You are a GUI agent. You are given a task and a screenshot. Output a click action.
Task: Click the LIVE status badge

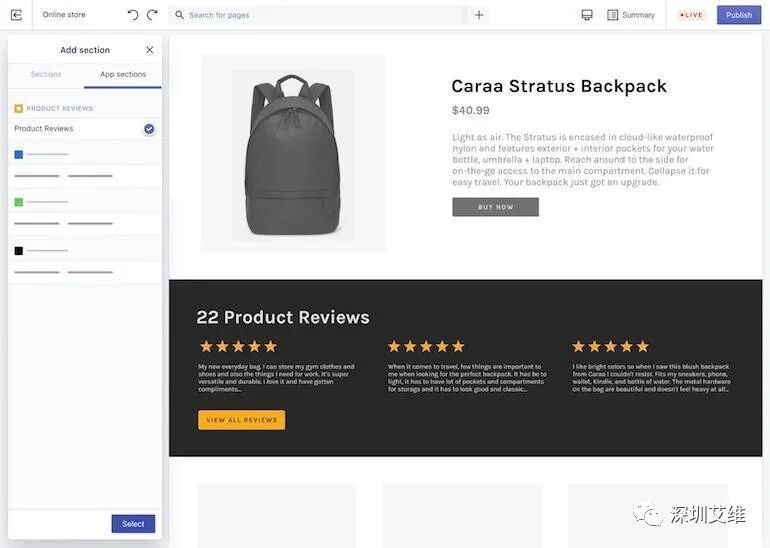[x=691, y=15]
